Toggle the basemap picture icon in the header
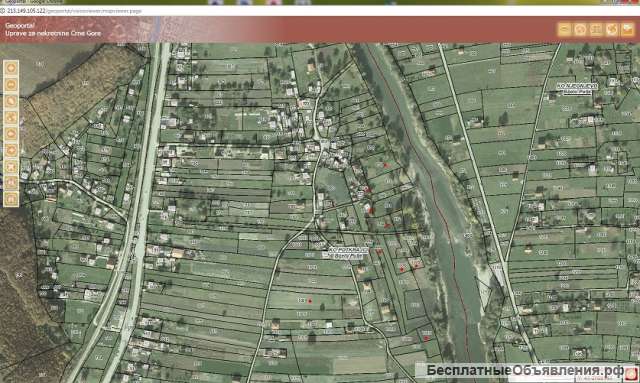 pos(628,29)
